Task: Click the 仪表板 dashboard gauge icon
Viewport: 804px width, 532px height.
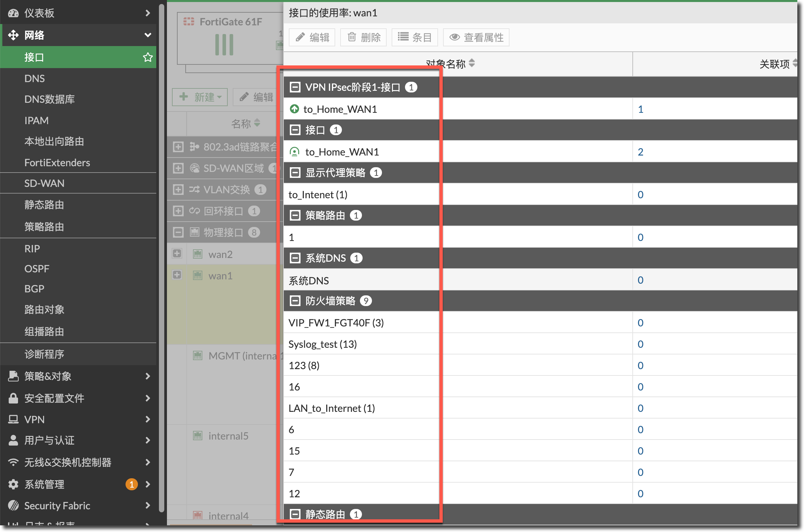Action: click(13, 13)
